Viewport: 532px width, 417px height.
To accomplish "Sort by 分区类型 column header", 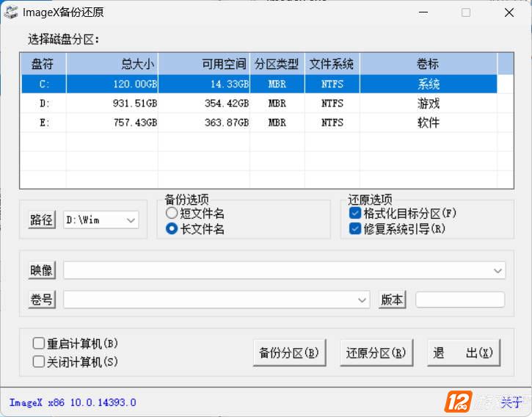I will click(x=277, y=64).
